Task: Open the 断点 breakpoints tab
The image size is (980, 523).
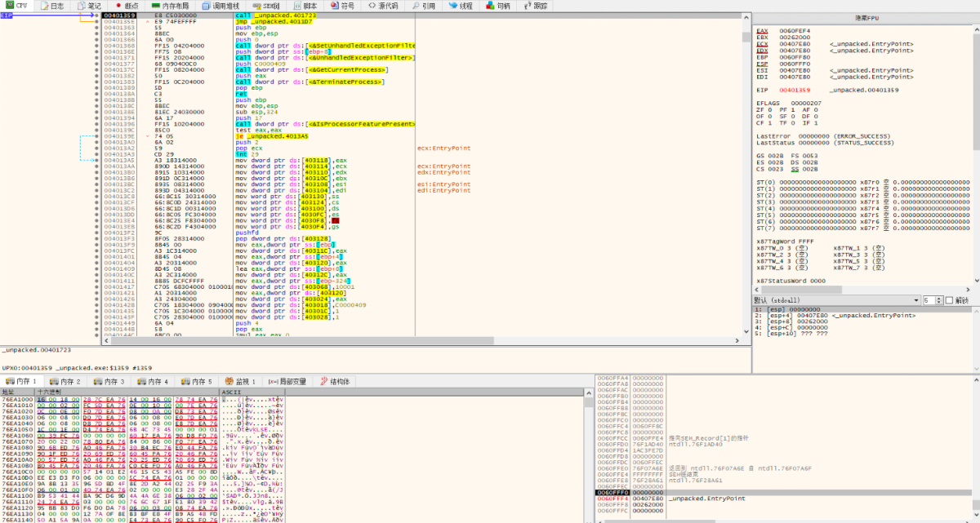Action: (x=127, y=6)
